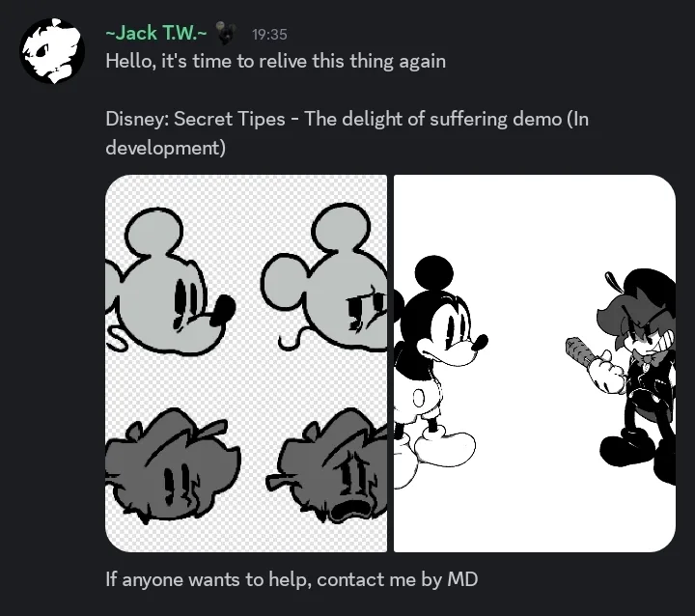Click the "contact me by MD" message line

coord(292,579)
